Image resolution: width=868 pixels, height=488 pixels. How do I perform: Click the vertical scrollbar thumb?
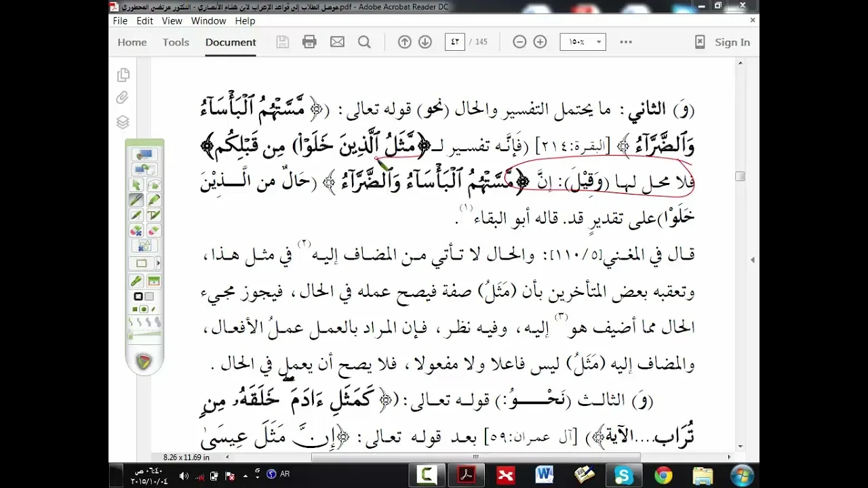(740, 176)
